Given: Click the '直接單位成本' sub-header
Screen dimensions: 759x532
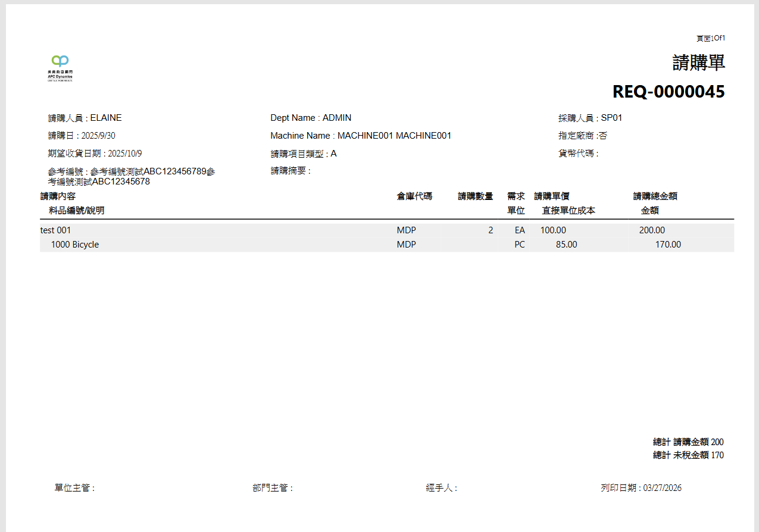Looking at the screenshot, I should [569, 211].
